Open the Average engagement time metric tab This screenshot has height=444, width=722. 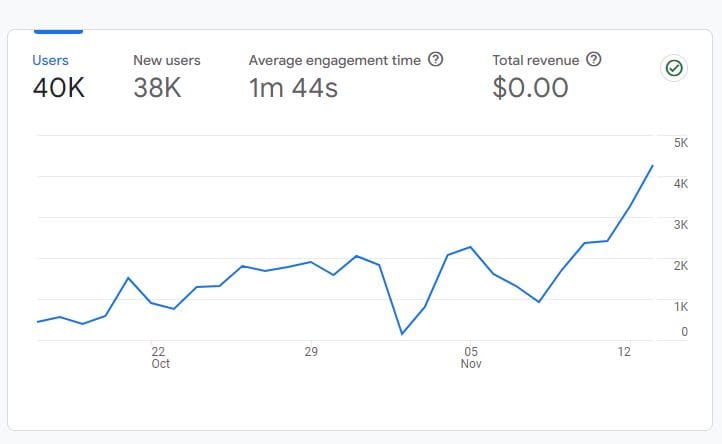click(334, 61)
